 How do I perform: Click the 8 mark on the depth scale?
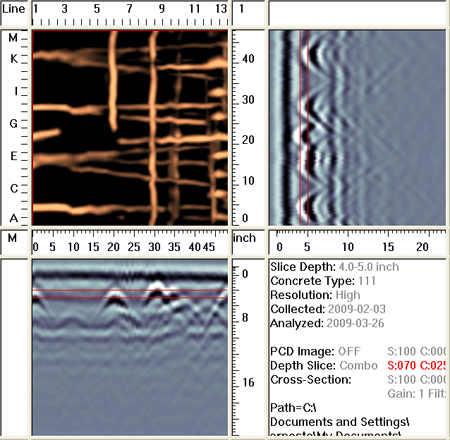pos(245,318)
